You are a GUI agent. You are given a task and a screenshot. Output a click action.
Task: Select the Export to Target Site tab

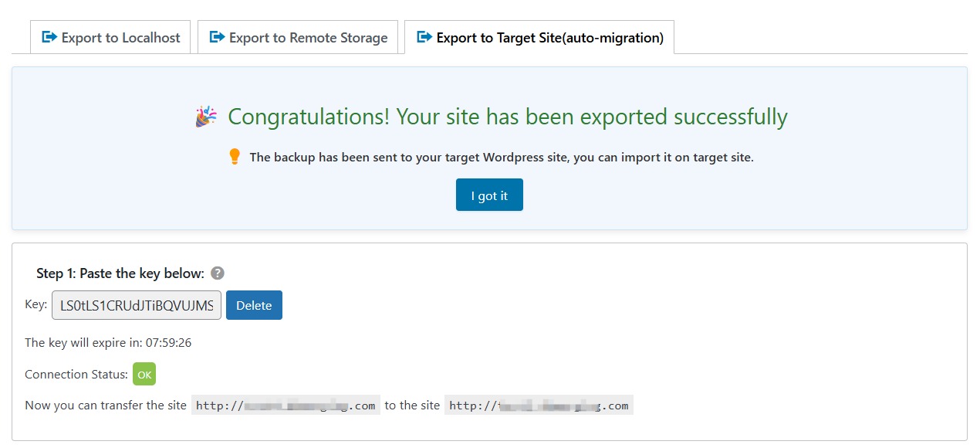pos(539,36)
